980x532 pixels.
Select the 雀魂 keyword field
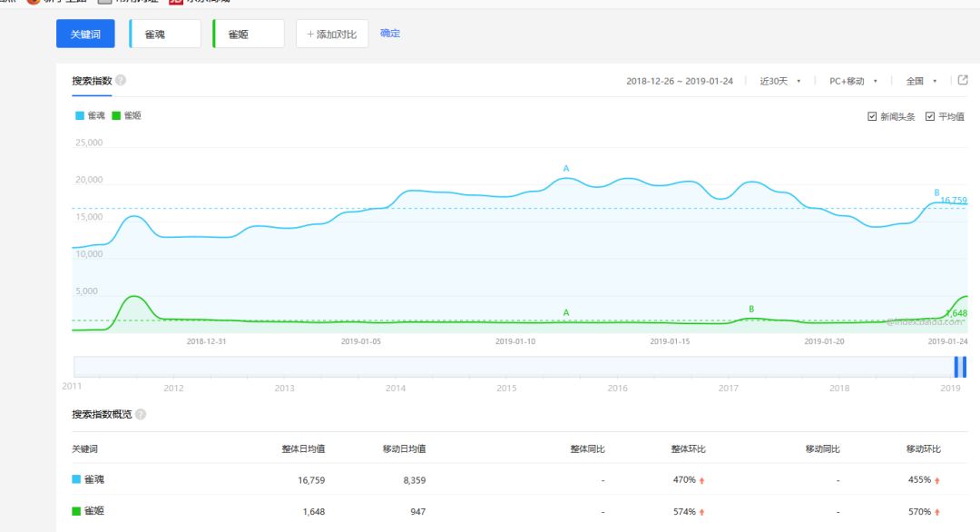point(166,34)
